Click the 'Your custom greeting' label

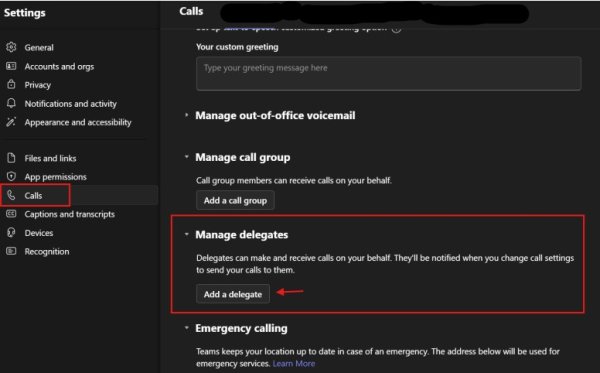[237, 47]
